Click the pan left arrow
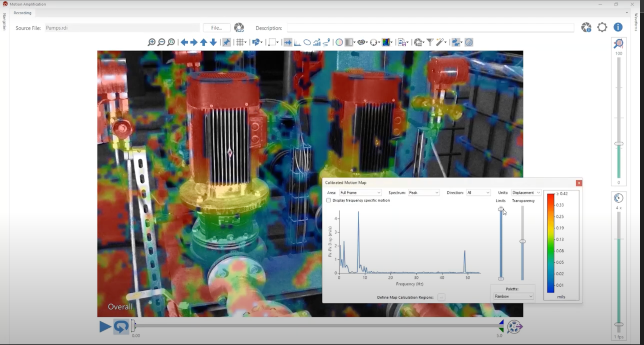644x345 pixels. coord(184,42)
